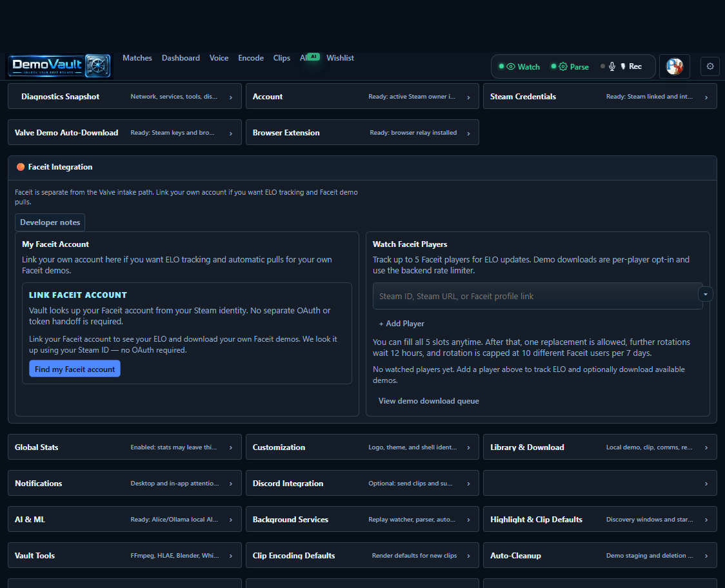Expand Discord Integration section
Screen dimensions: 725x588
362,483
